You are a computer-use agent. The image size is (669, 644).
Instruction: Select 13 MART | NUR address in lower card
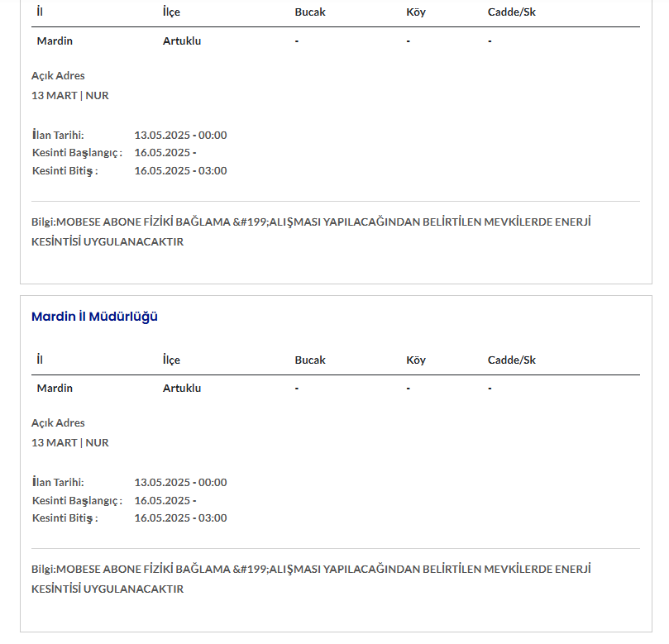click(x=70, y=442)
